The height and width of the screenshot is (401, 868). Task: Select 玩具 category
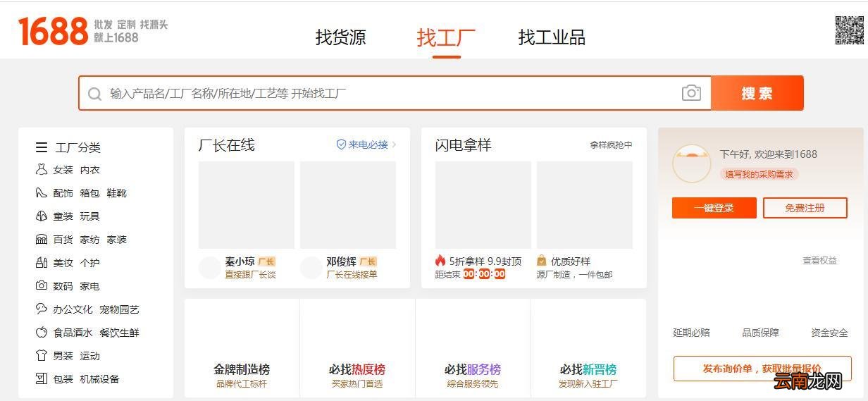pyautogui.click(x=90, y=216)
